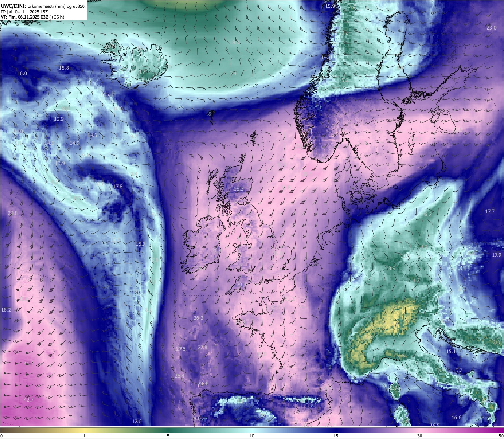Click the 17.9 value at right edge
The image size is (504, 439).
coord(497,255)
